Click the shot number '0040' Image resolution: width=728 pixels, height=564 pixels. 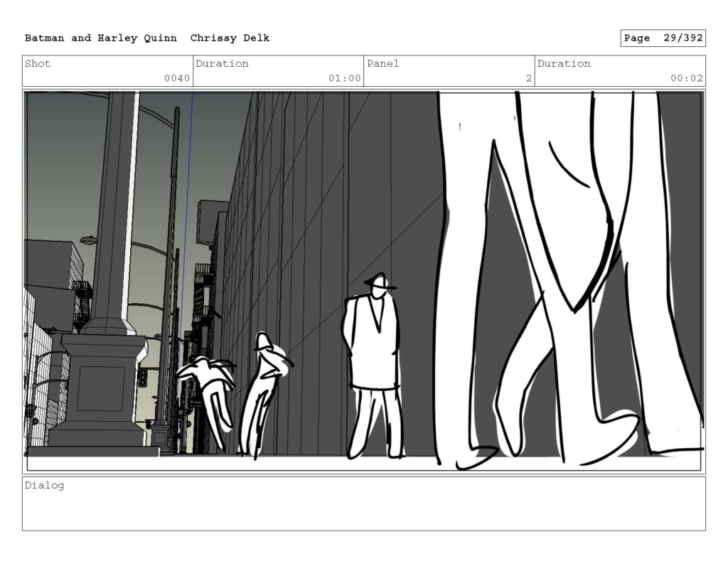click(177, 78)
